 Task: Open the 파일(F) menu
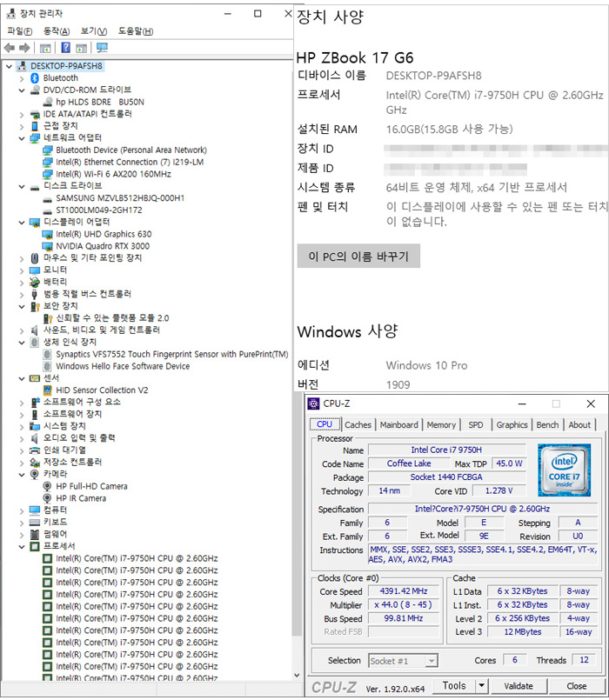pyautogui.click(x=20, y=30)
